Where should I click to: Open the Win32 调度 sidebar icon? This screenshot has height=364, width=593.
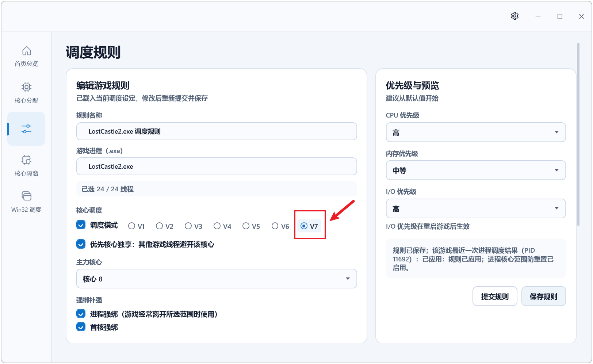[x=26, y=196]
